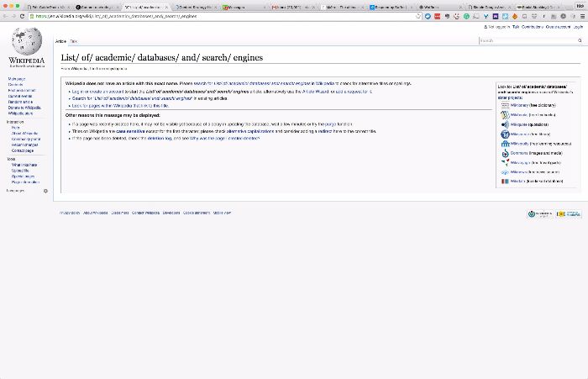Select the Article tab

pyautogui.click(x=60, y=41)
